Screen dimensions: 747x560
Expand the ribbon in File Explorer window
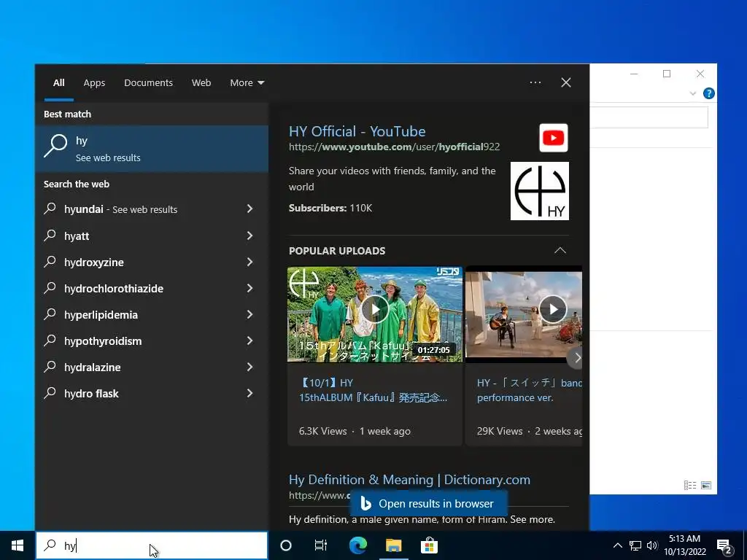click(x=693, y=93)
